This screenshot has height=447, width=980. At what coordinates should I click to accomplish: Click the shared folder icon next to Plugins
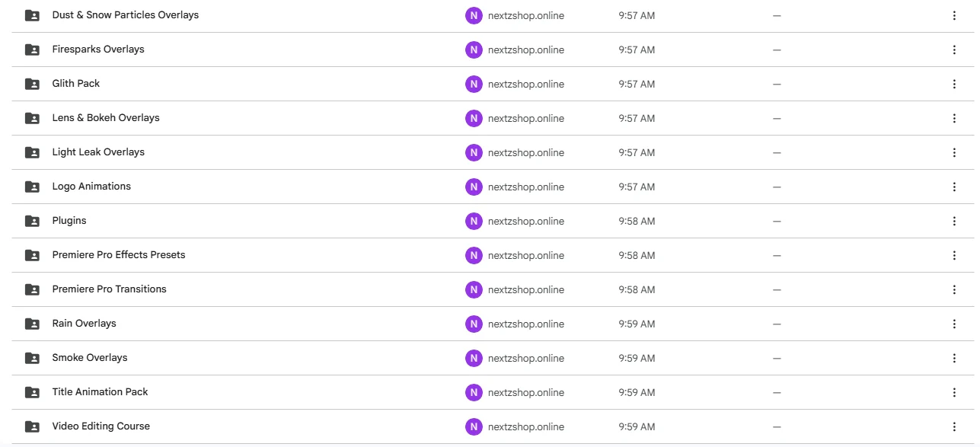(x=31, y=221)
